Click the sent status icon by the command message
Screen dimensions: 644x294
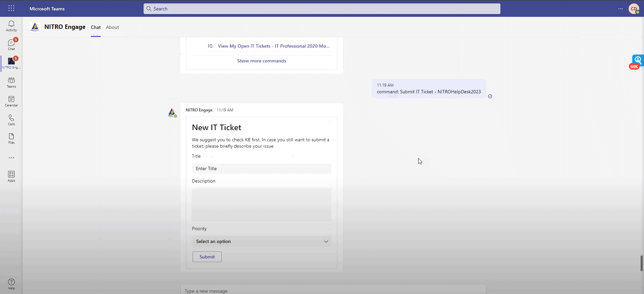(x=490, y=96)
